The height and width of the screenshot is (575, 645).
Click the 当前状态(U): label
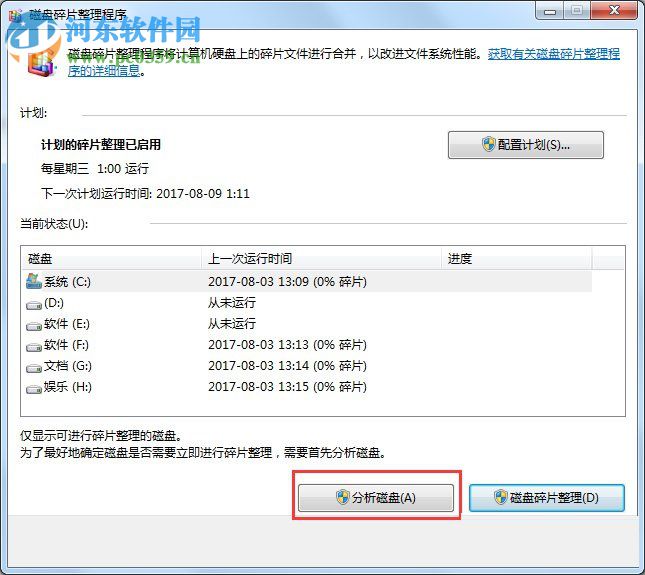coord(54,224)
